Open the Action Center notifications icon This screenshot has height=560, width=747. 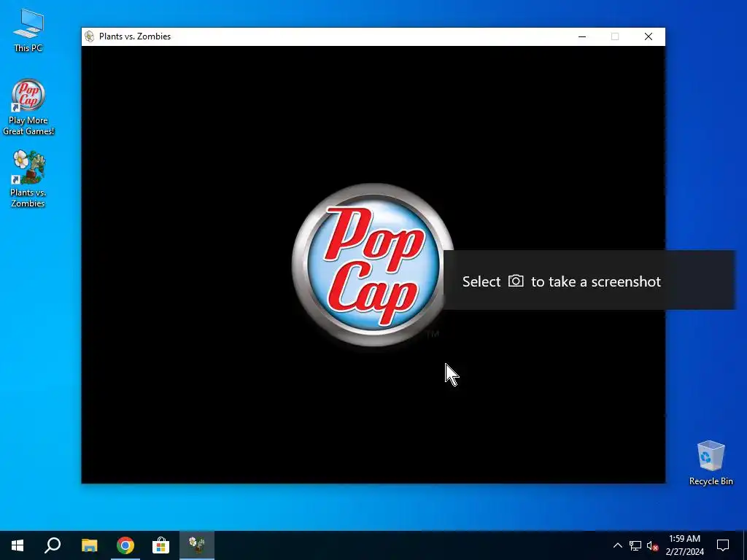723,545
